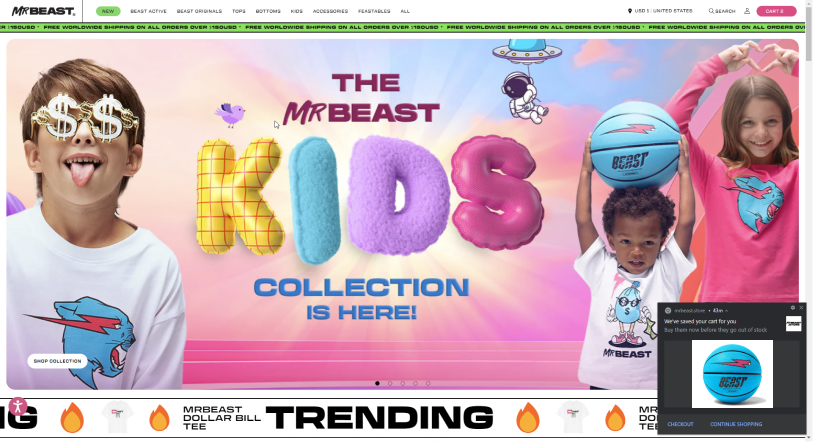Open notification settings gear icon
813x442 pixels.
click(x=792, y=308)
